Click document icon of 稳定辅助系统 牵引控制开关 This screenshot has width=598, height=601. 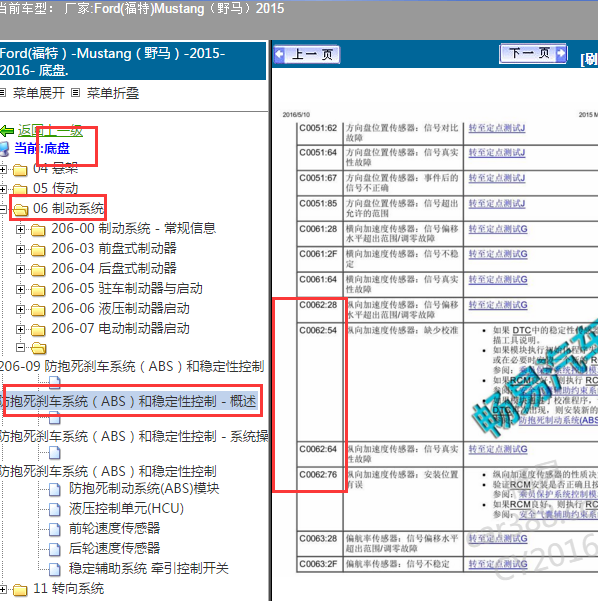click(x=55, y=569)
